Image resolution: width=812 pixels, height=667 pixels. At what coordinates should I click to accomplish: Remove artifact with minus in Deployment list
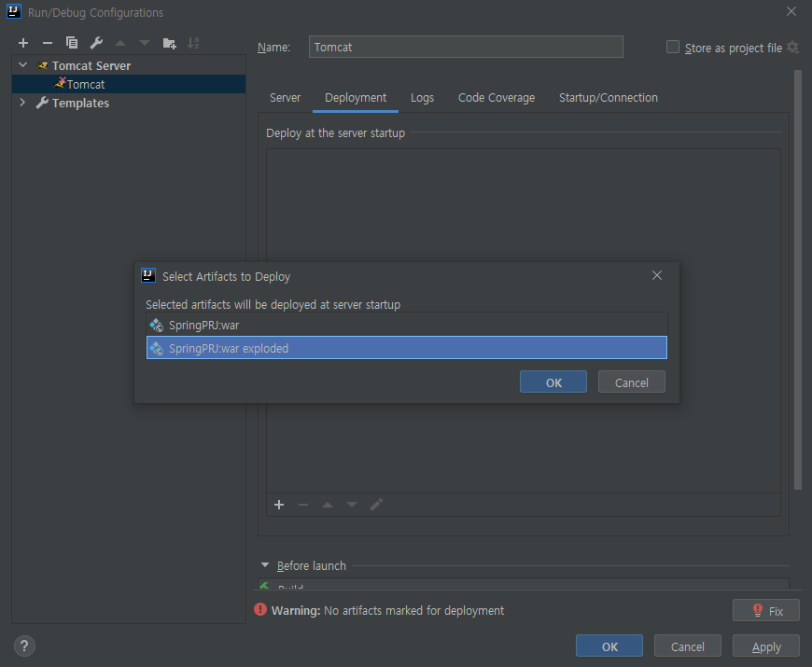point(303,505)
